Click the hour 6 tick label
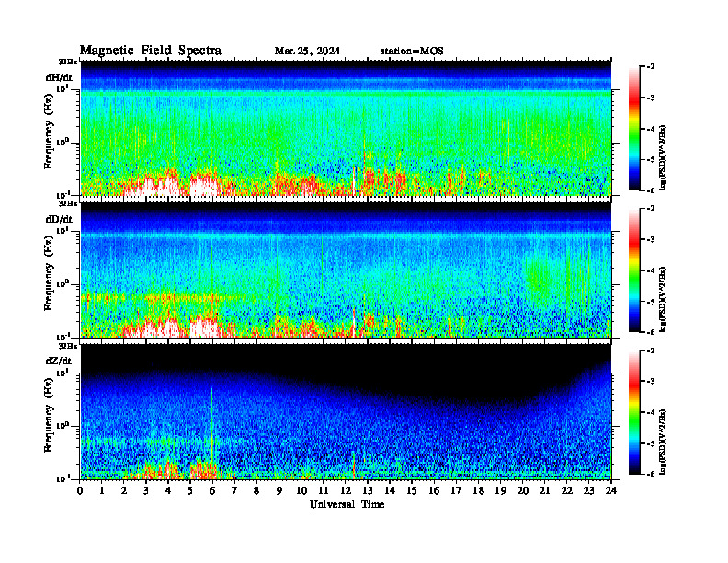 [x=213, y=490]
